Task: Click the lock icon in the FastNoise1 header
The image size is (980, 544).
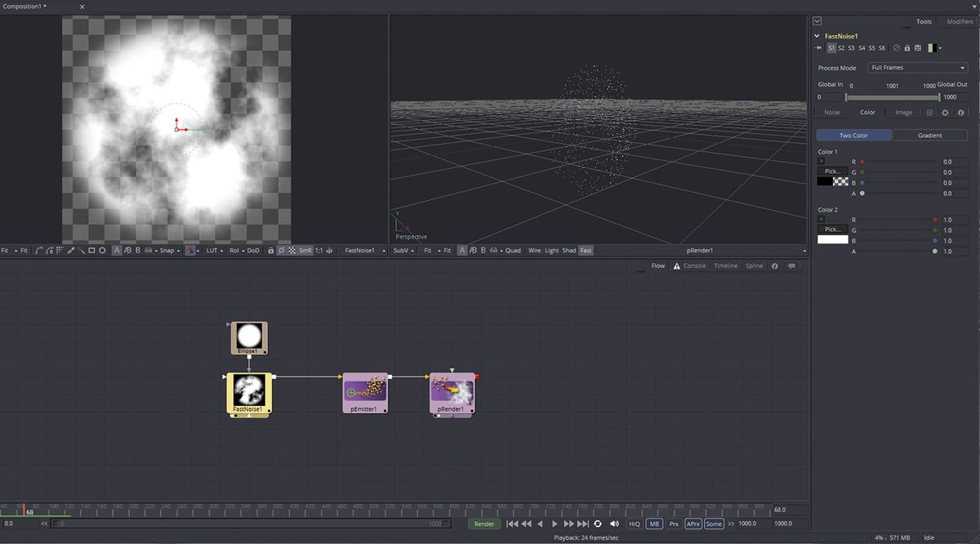Action: click(906, 47)
